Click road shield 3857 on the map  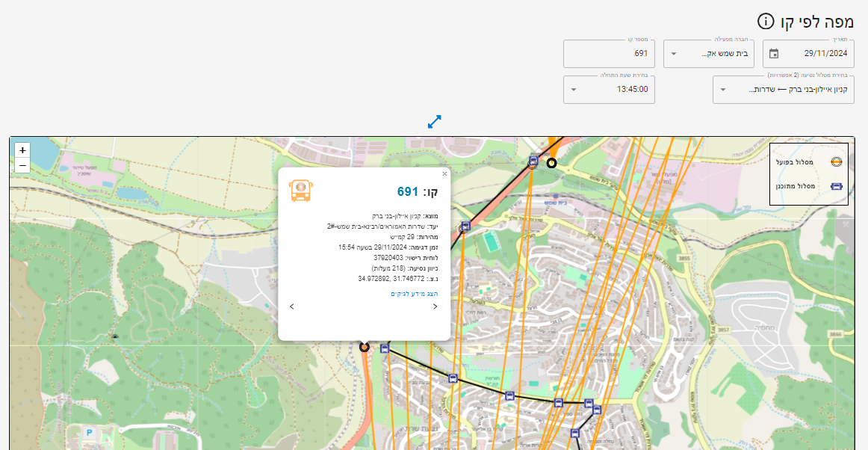724,329
